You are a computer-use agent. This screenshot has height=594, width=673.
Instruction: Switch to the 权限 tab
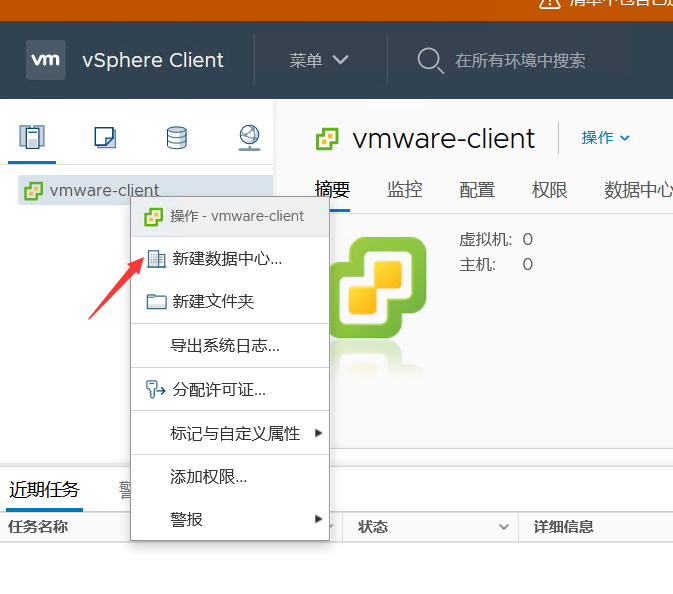[549, 190]
